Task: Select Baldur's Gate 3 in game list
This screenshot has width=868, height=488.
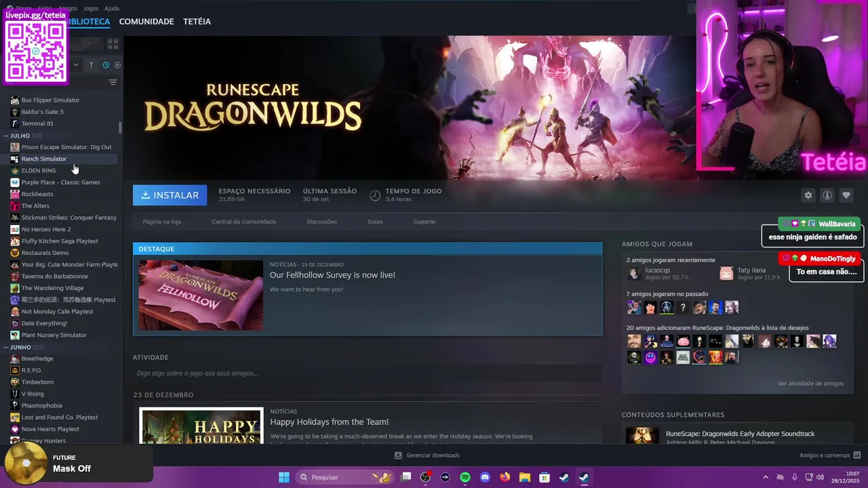Action: [x=42, y=112]
